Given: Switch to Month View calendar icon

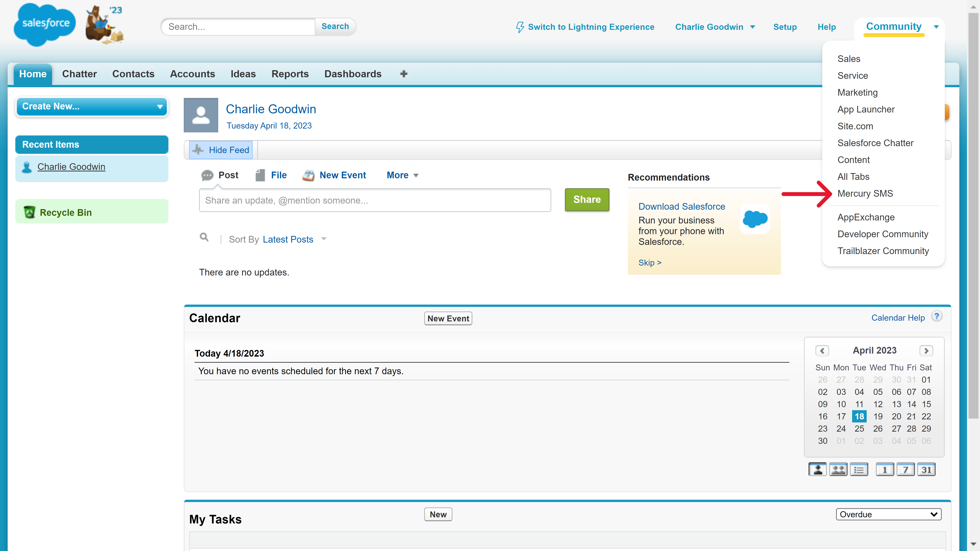Looking at the screenshot, I should (926, 469).
